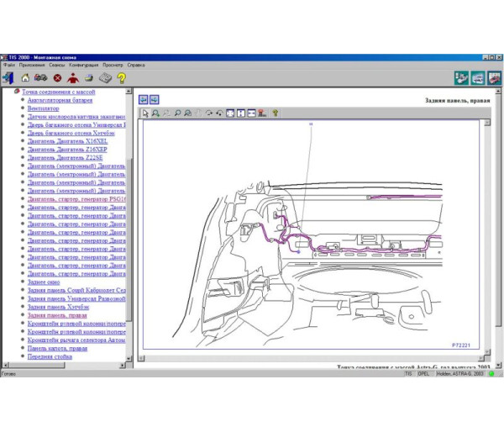This screenshot has height=432, width=504.
Task: Click the fit-to-window icon in diagram toolbar
Action: pos(231,113)
